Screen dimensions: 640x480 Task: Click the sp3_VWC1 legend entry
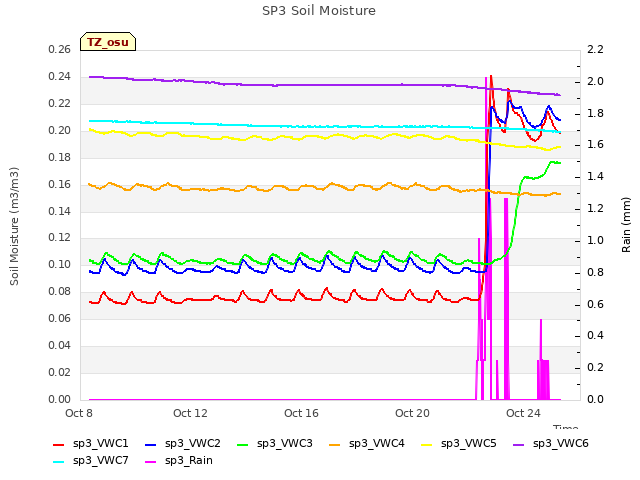pos(91,444)
